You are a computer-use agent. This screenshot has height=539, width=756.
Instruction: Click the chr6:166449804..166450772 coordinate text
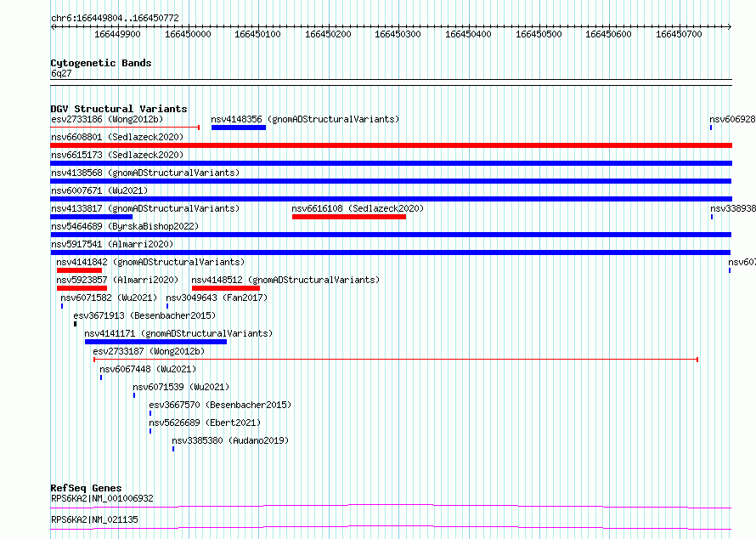pos(115,18)
